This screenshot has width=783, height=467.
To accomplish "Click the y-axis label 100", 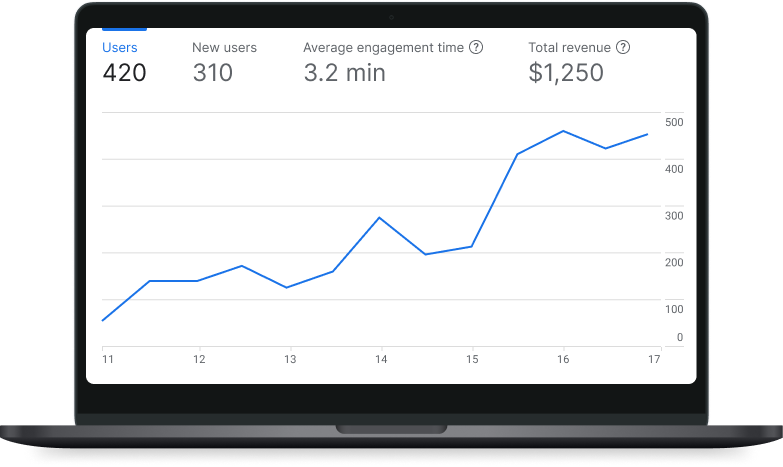I will point(673,309).
